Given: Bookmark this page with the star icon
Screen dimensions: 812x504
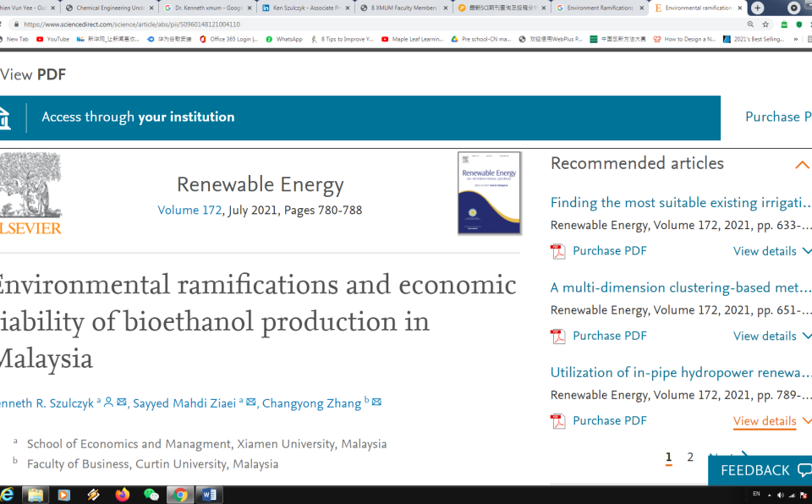Looking at the screenshot, I should [x=765, y=25].
